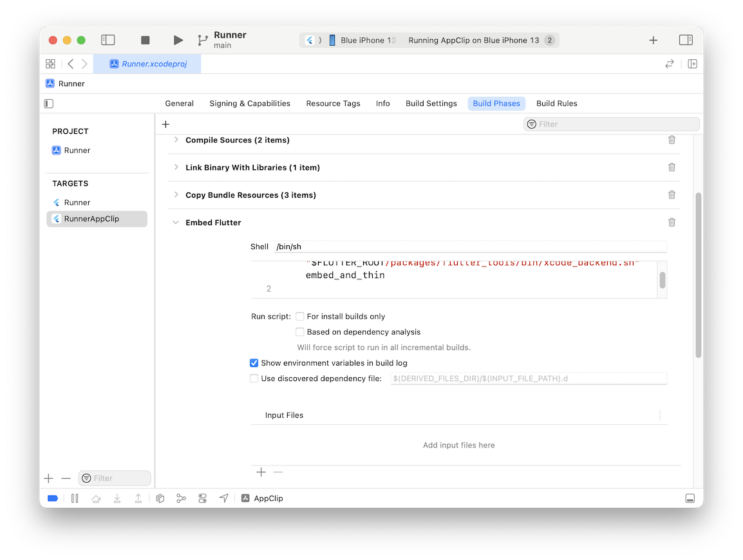Click the script editor vertical scrollbar
Image resolution: width=743 pixels, height=560 pixels.
point(662,280)
